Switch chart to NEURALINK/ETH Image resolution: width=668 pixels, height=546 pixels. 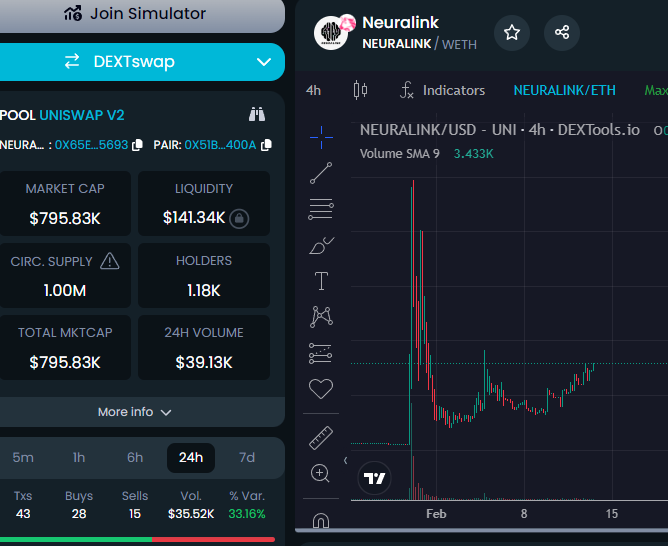click(x=564, y=90)
